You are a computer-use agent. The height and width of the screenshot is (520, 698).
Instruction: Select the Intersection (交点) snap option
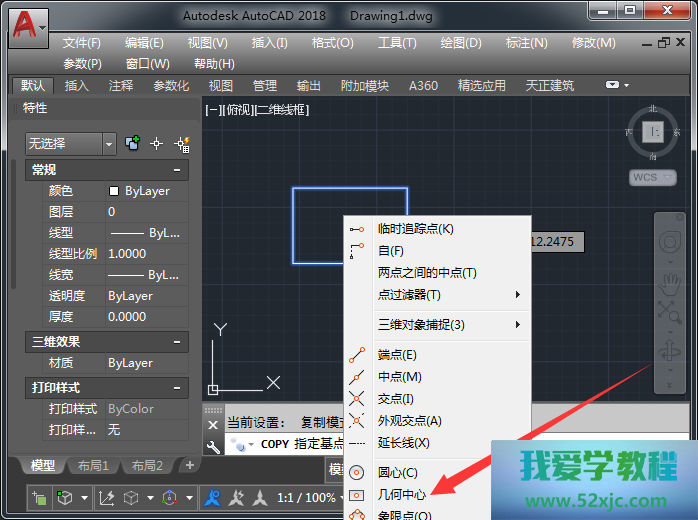coord(396,399)
